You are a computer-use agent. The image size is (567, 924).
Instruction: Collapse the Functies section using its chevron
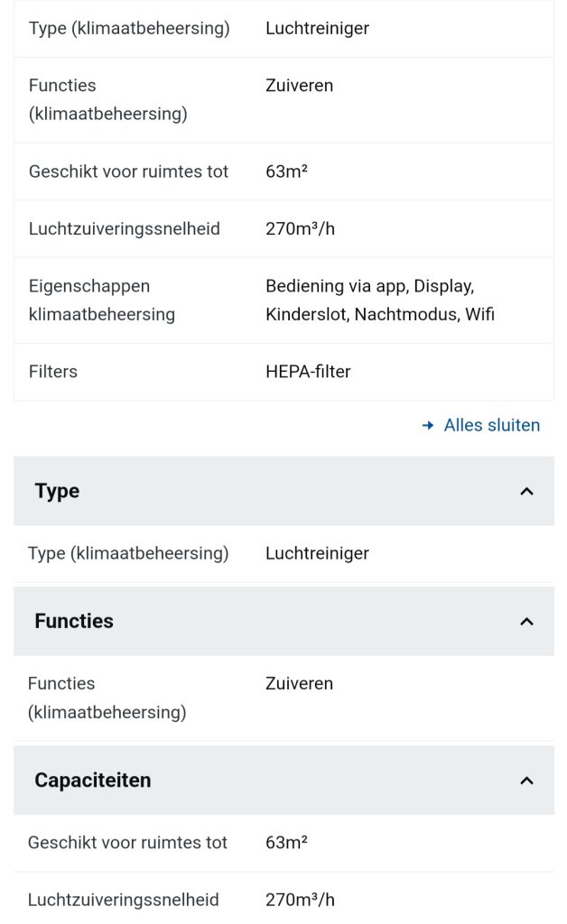(x=527, y=622)
